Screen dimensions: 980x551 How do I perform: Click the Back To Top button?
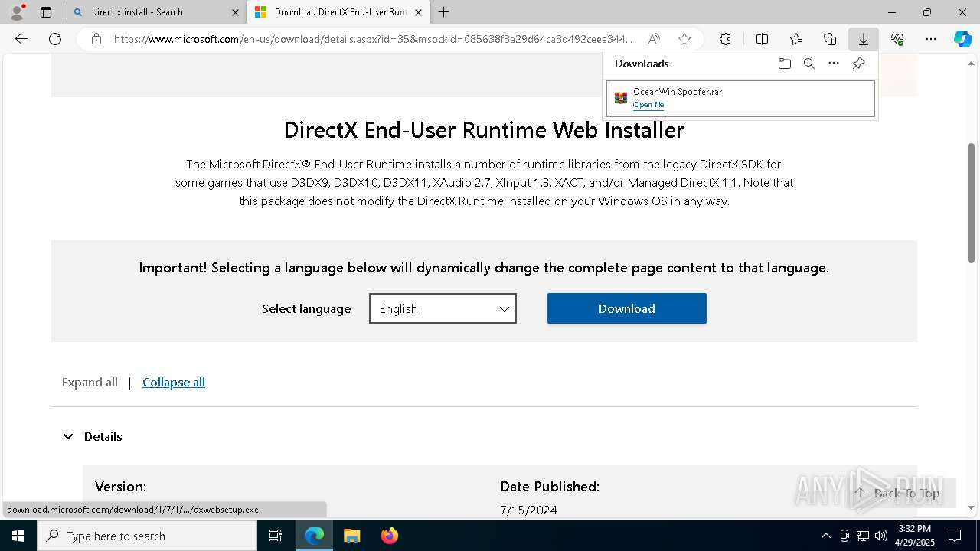(897, 493)
